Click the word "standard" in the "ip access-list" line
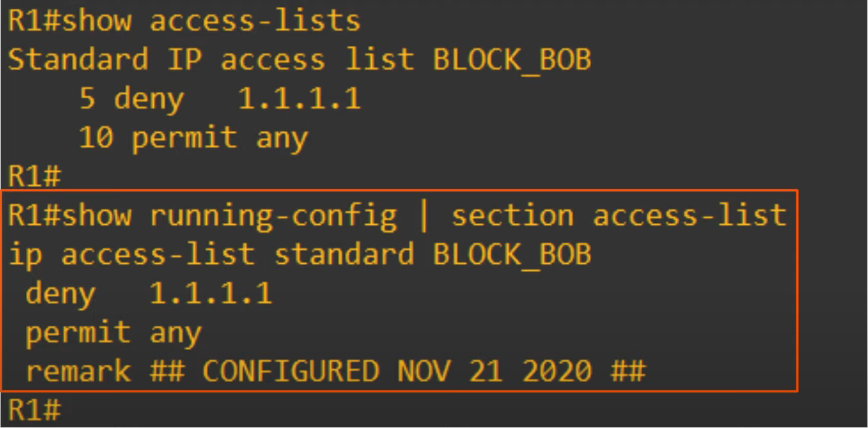This screenshot has height=428, width=868. 344,255
